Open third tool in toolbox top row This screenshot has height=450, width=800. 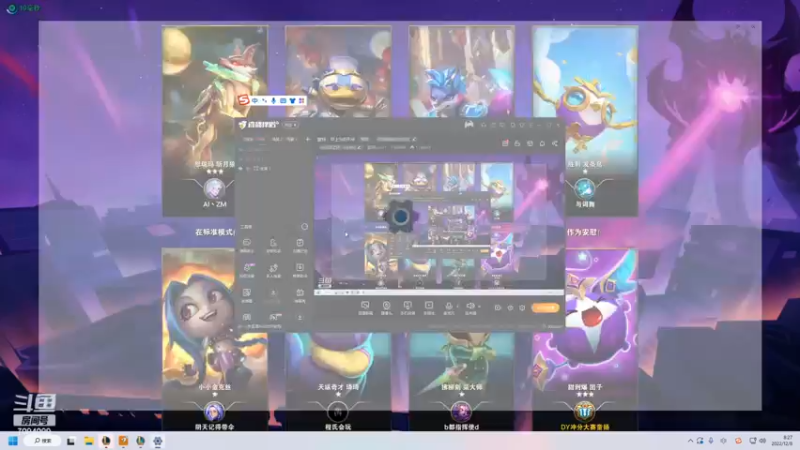300,245
